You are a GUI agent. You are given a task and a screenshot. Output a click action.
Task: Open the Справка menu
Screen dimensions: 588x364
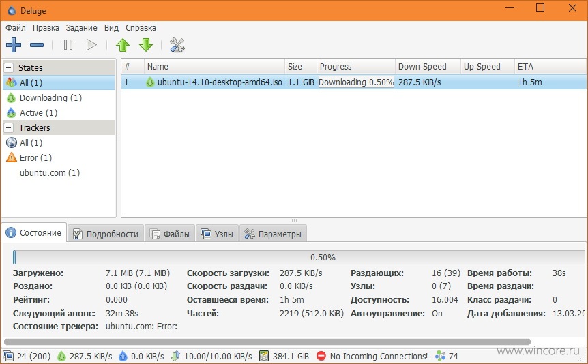tap(141, 28)
